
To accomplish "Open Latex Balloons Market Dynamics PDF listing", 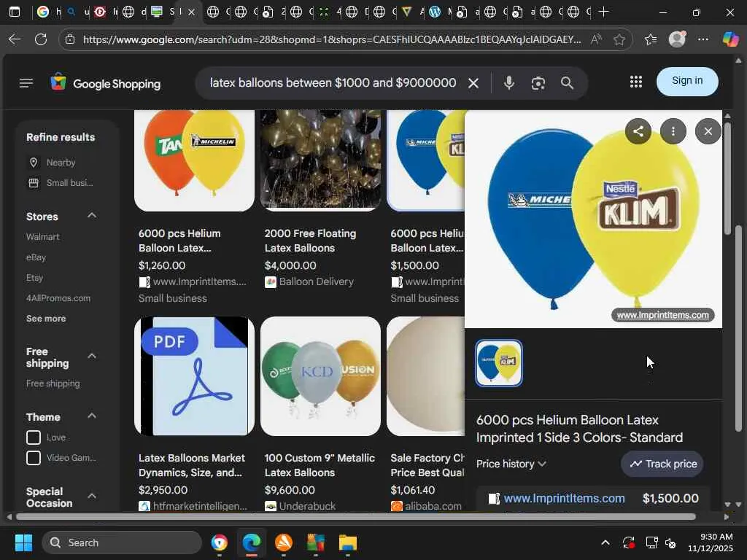I will click(194, 413).
